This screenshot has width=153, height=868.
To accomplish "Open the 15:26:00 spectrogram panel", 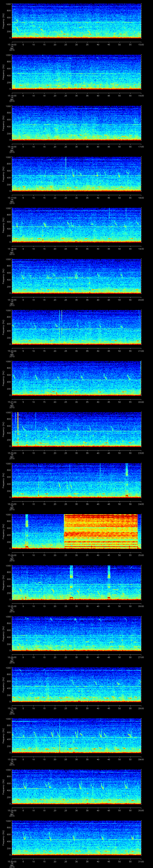I will (76, 633).
